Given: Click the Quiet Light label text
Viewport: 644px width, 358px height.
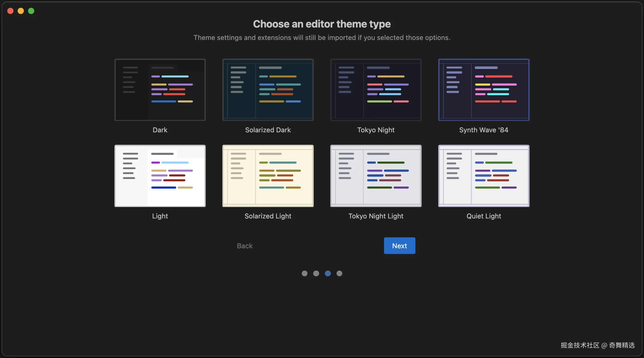Looking at the screenshot, I should [x=484, y=216].
